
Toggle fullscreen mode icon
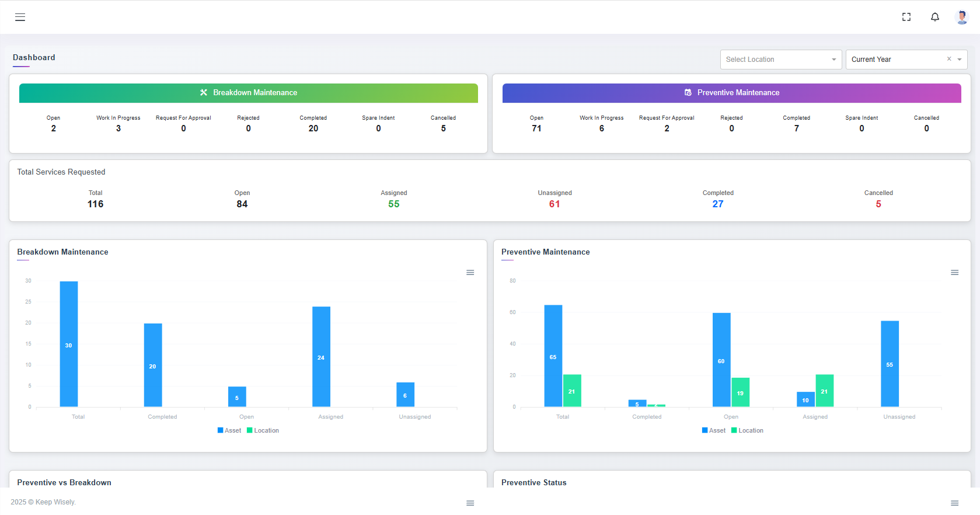[906, 17]
